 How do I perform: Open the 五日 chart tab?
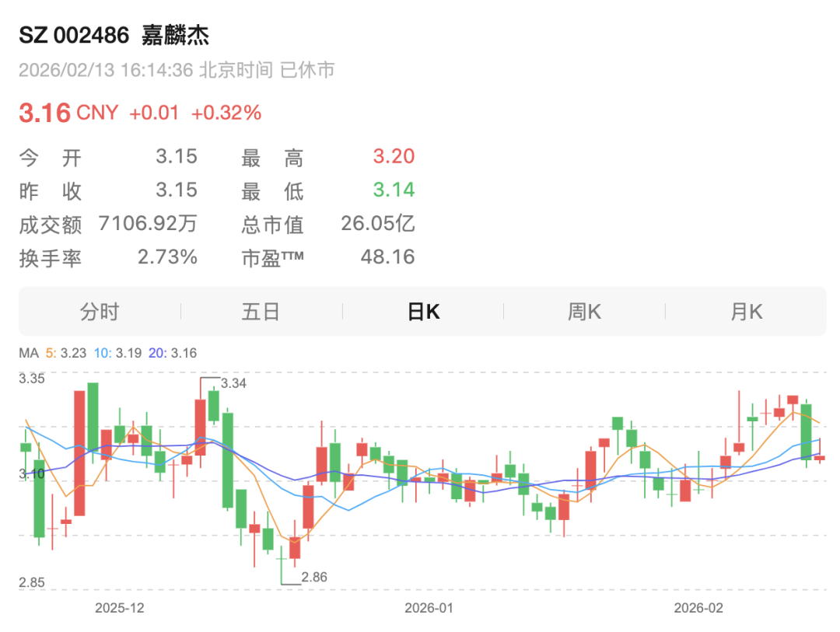click(x=261, y=311)
